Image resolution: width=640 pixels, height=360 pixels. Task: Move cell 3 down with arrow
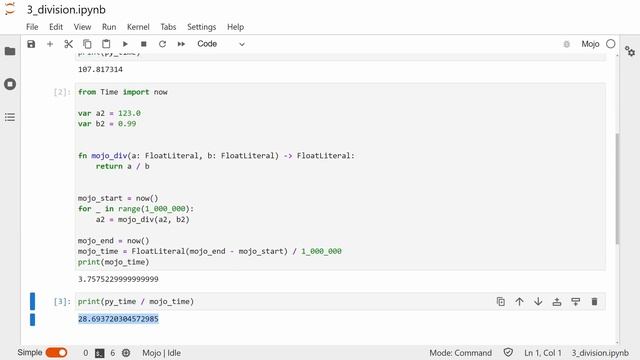[538, 302]
